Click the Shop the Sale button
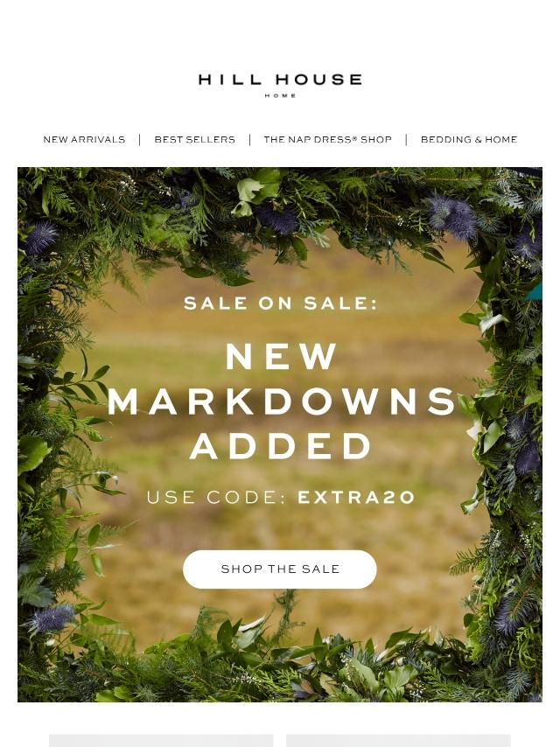Viewport: 560px width, 747px height. 280,569
